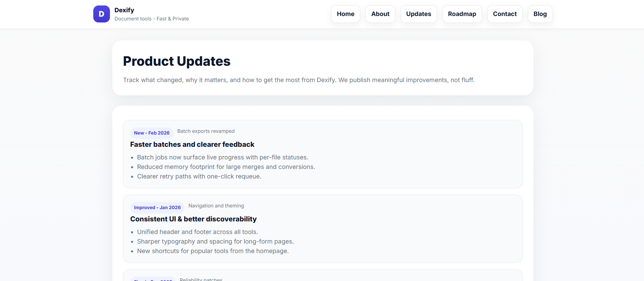Open the Home page
Screen dimensions: 644x281
(x=345, y=14)
